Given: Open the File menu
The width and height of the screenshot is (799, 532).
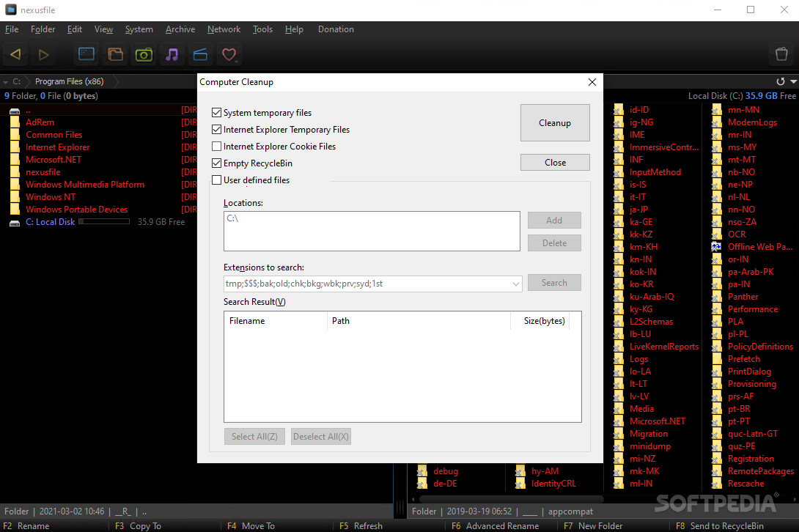Looking at the screenshot, I should click(x=12, y=29).
